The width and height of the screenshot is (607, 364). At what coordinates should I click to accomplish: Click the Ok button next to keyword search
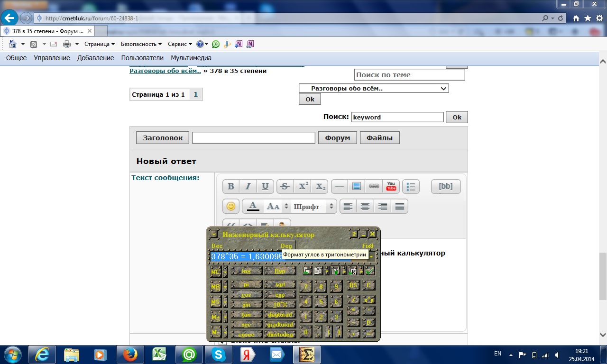point(457,117)
